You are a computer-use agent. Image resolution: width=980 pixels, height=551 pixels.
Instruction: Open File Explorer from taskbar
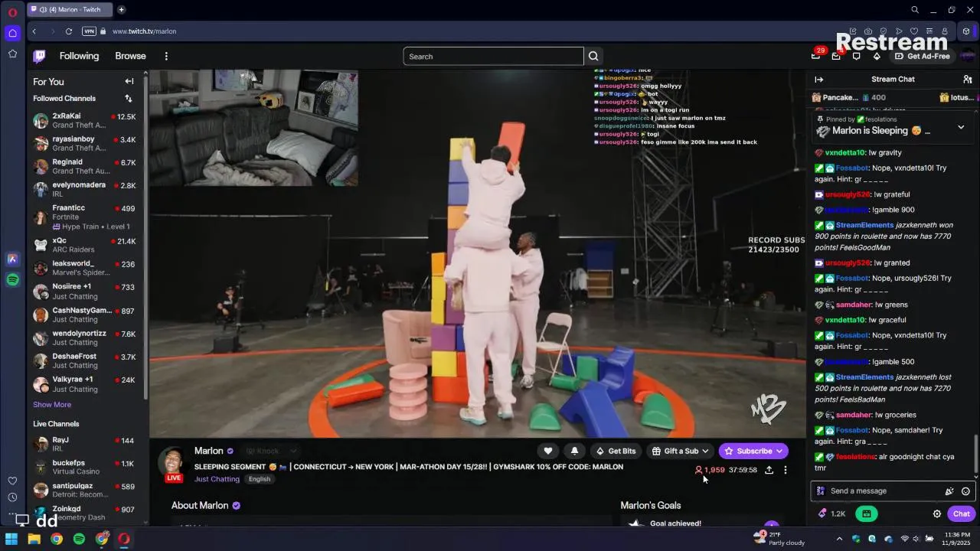point(34,539)
